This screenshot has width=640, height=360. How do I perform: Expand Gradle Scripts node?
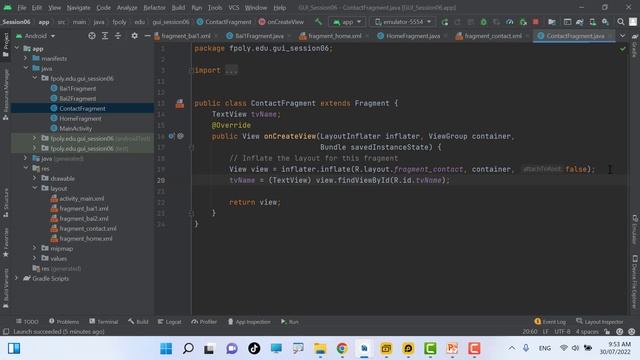click(x=17, y=278)
